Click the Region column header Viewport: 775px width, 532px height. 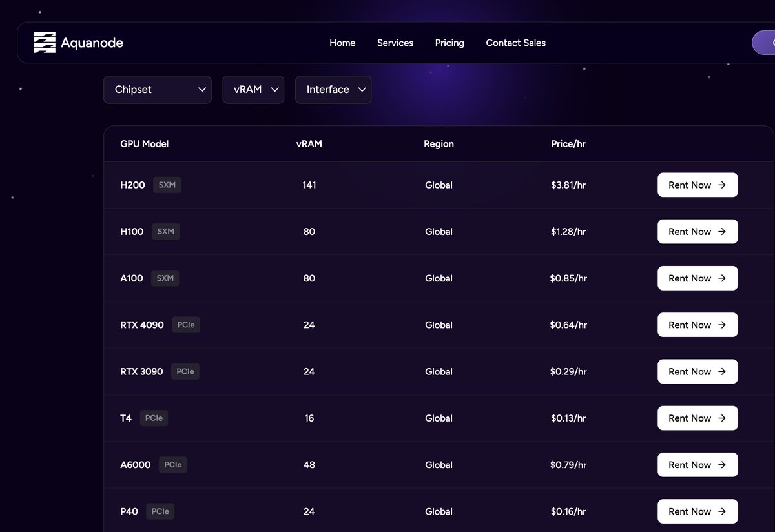coord(439,144)
